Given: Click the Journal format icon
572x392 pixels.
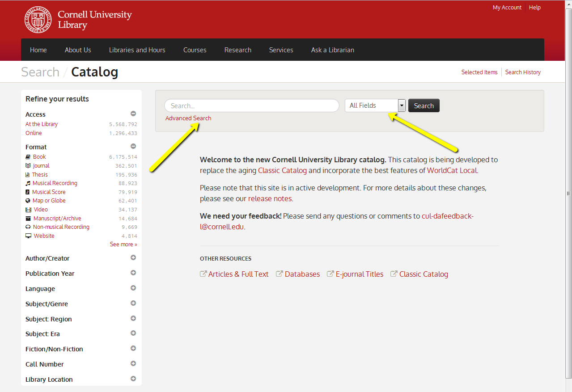Looking at the screenshot, I should [28, 166].
